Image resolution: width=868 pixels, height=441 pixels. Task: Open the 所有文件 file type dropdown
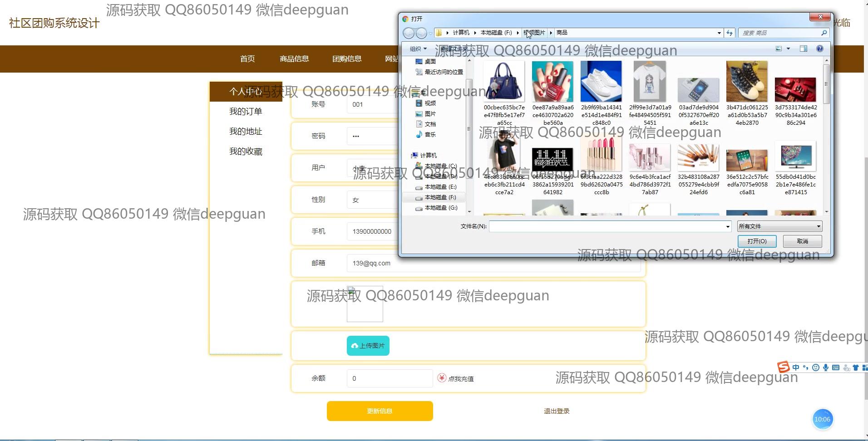click(779, 226)
